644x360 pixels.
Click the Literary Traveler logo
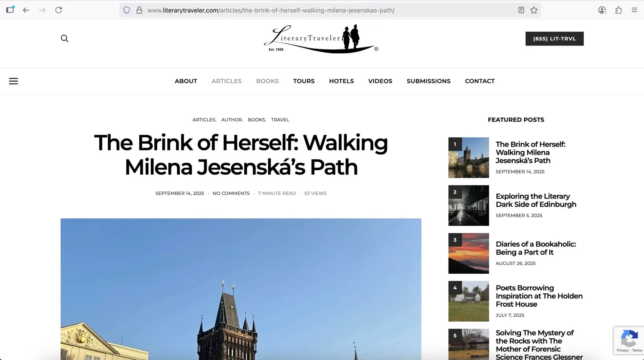[321, 39]
